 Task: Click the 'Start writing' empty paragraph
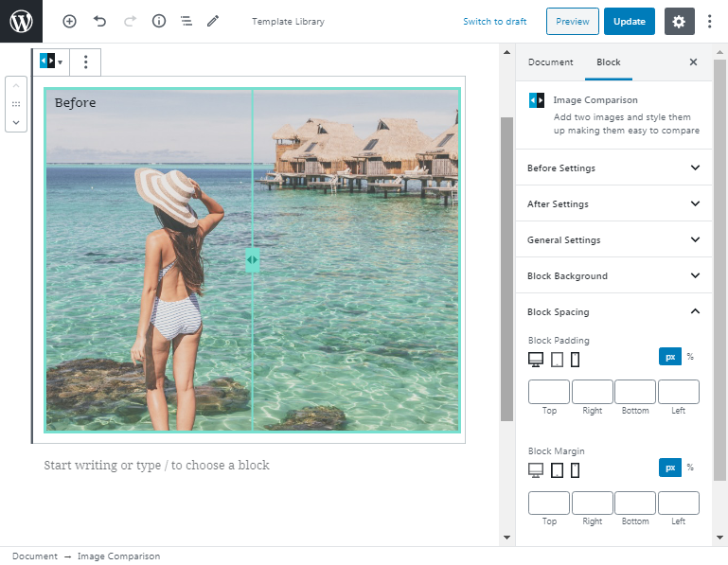tap(156, 466)
